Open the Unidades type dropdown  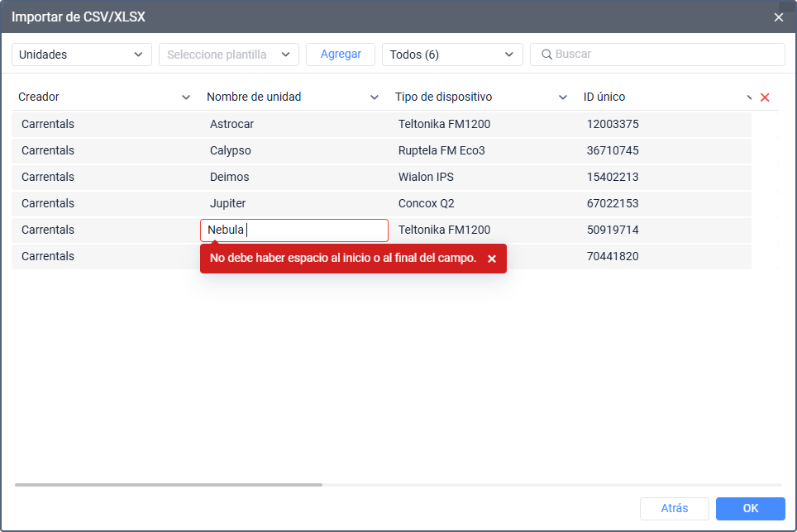pos(82,55)
